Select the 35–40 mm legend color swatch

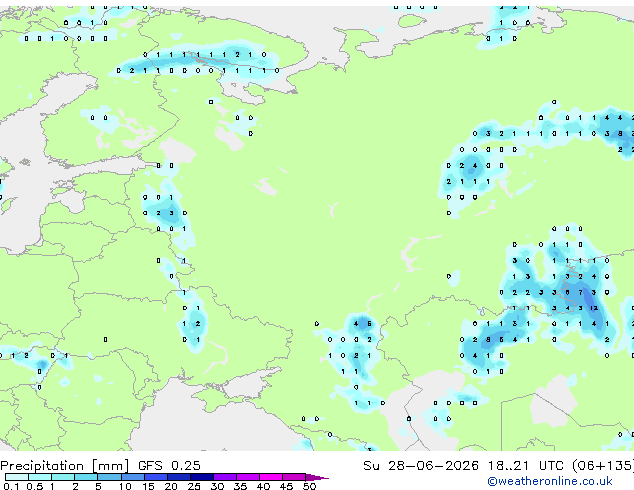pyautogui.click(x=247, y=477)
